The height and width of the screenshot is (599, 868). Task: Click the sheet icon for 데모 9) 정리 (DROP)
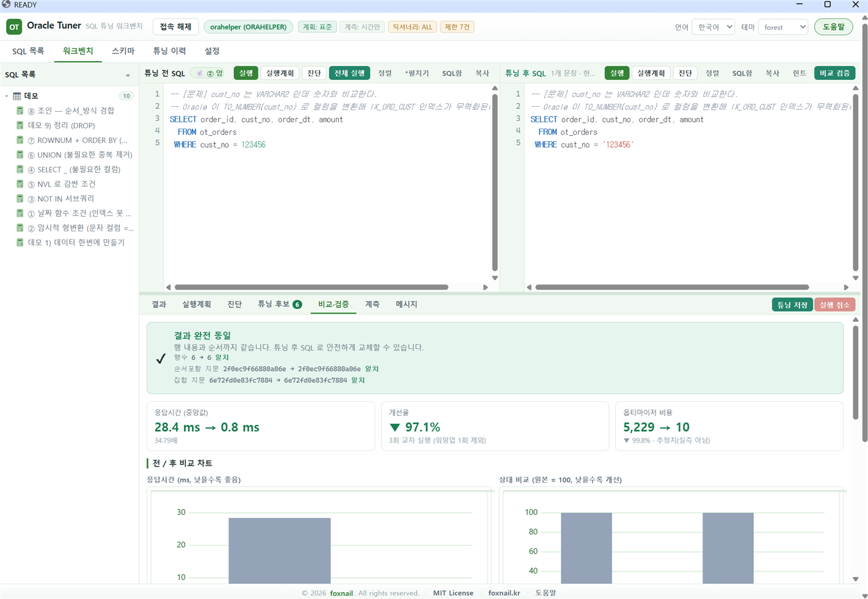20,125
